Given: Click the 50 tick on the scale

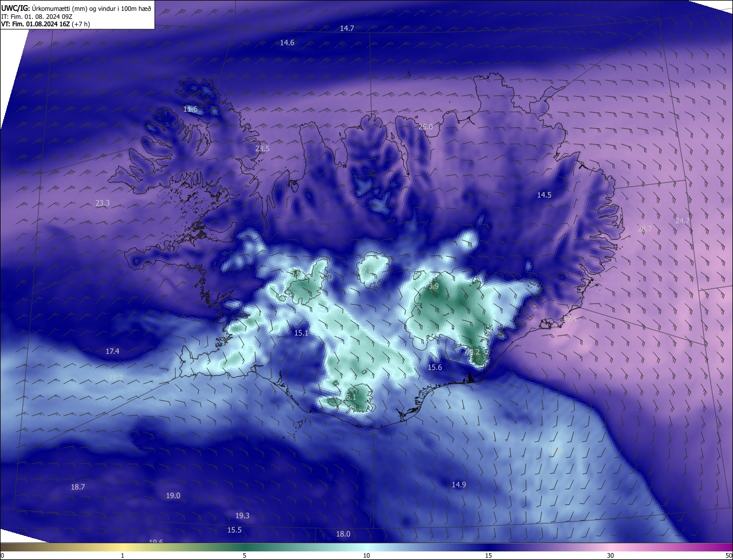Looking at the screenshot, I should tap(728, 555).
